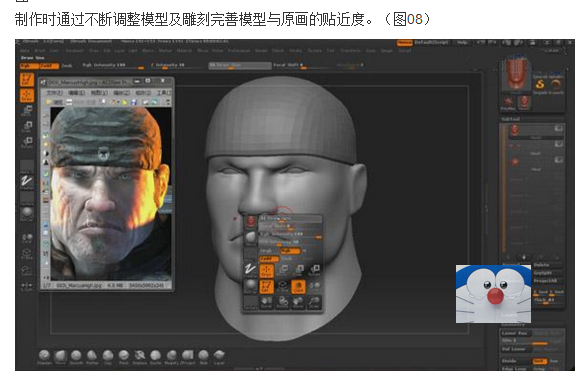The width and height of the screenshot is (581, 373).
Task: Click the browse folder icon in ACDSee toolbar
Action: pos(49,102)
